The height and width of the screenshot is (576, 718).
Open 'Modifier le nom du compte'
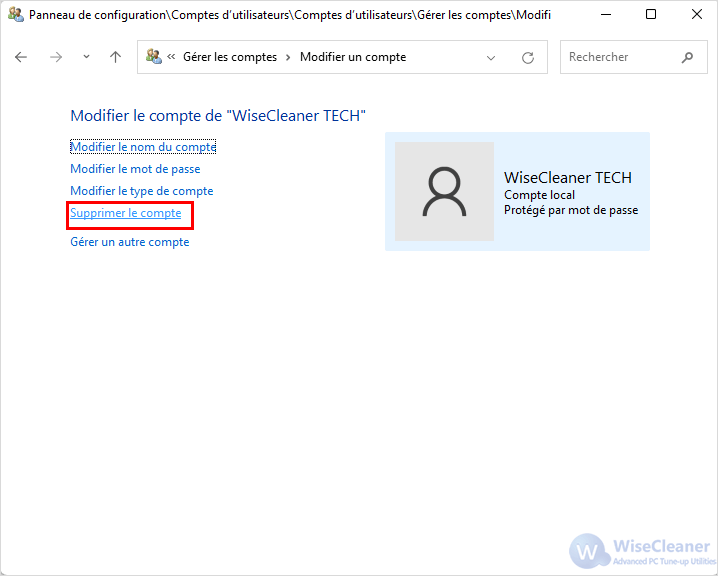[143, 147]
